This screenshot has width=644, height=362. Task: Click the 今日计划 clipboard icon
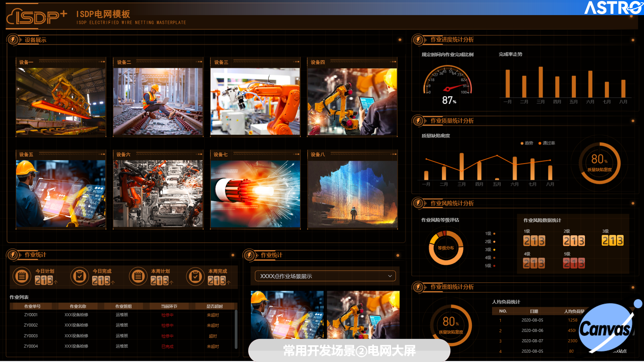point(22,277)
